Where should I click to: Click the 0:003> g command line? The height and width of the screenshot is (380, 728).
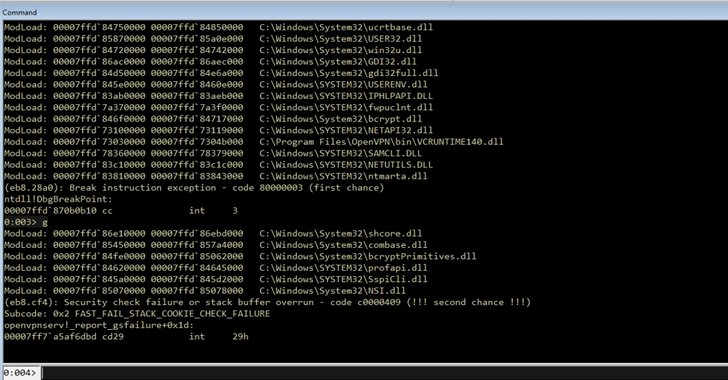tap(26, 222)
